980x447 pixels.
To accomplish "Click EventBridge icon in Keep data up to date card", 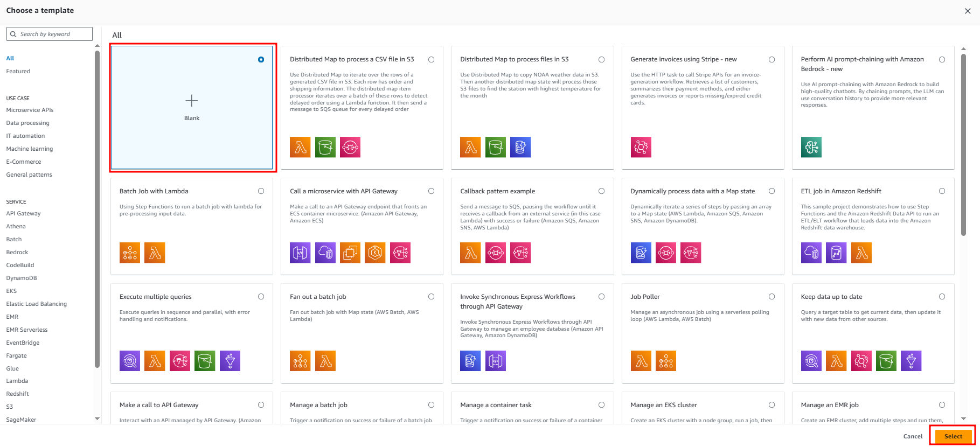I will click(861, 361).
